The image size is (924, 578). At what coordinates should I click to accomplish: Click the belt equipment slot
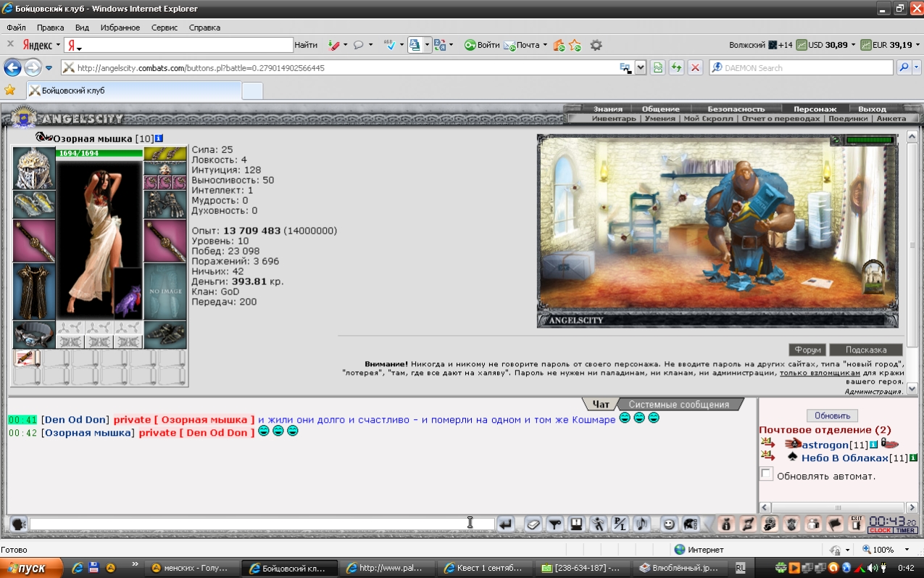click(34, 335)
